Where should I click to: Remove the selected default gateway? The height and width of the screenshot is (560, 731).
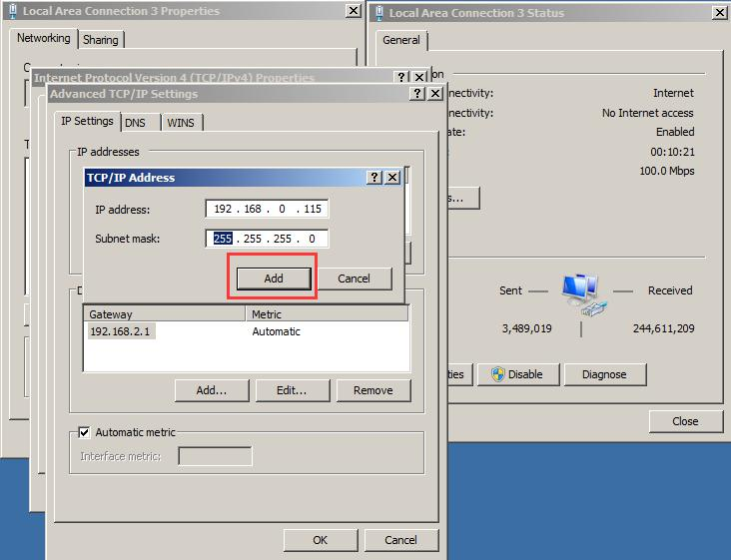[372, 390]
